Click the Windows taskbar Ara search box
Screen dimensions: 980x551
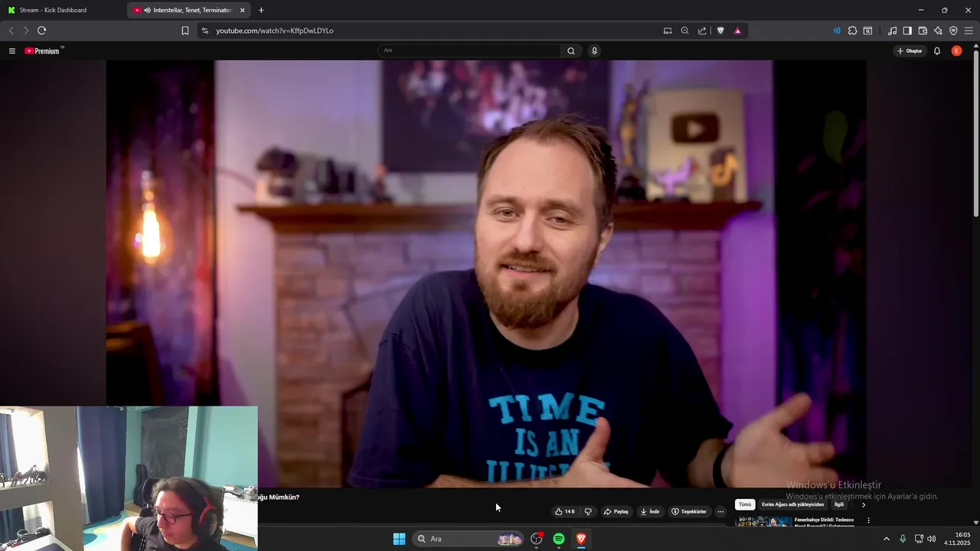pos(469,539)
